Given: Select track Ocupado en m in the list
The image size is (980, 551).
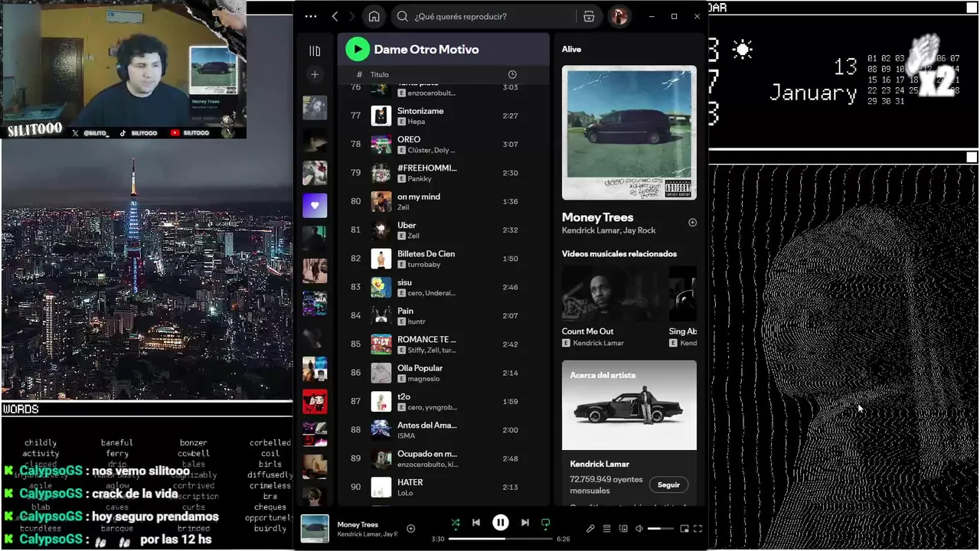Looking at the screenshot, I should (443, 458).
